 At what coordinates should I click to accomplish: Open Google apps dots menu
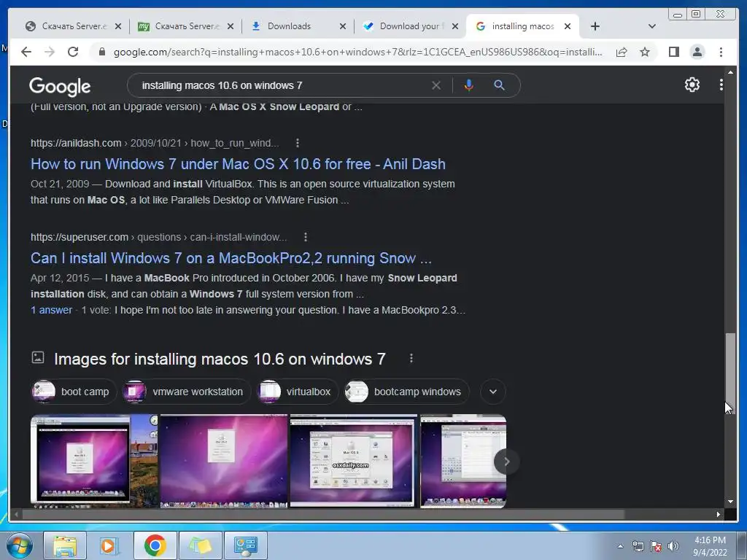(x=721, y=85)
